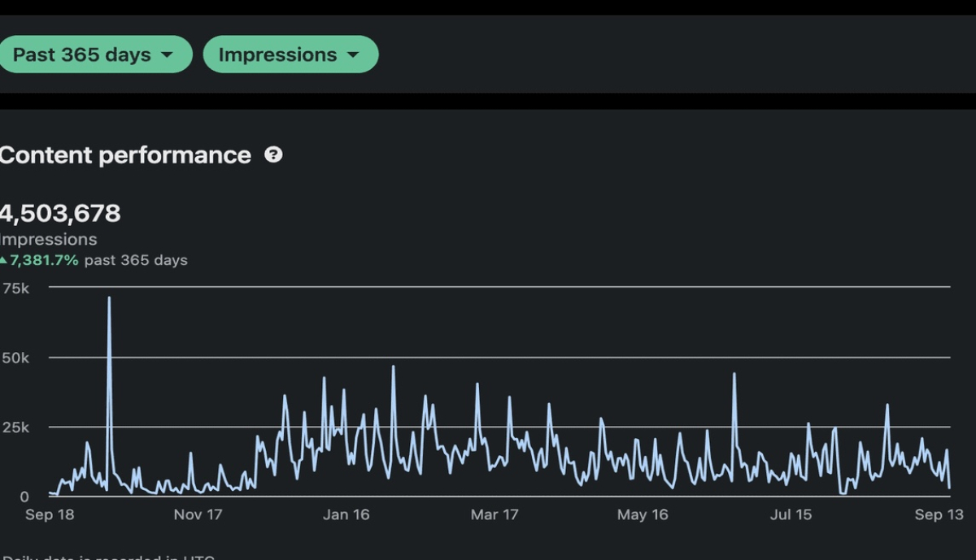
Task: Click the green up-triangle growth icon
Action: [x=4, y=260]
